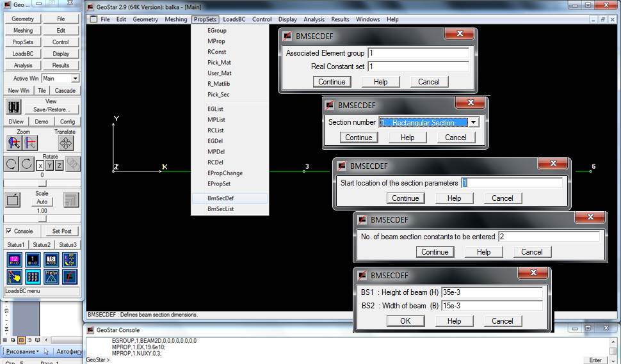621x364 pixels.
Task: Open the LoadsBC menu in menu bar
Action: coord(234,19)
